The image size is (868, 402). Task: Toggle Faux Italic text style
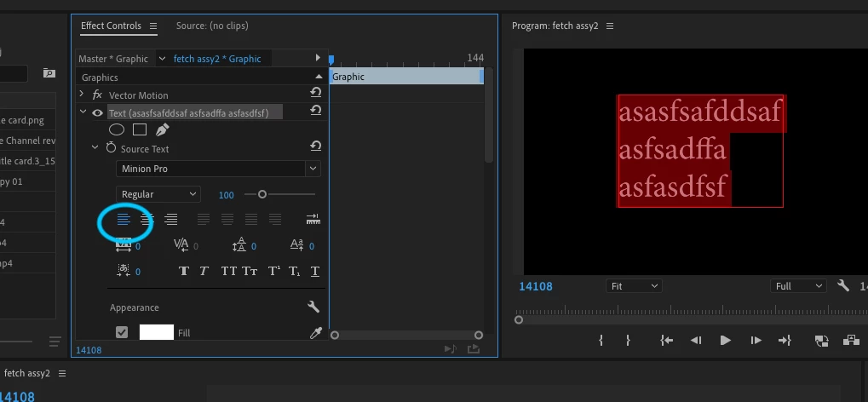(x=204, y=271)
